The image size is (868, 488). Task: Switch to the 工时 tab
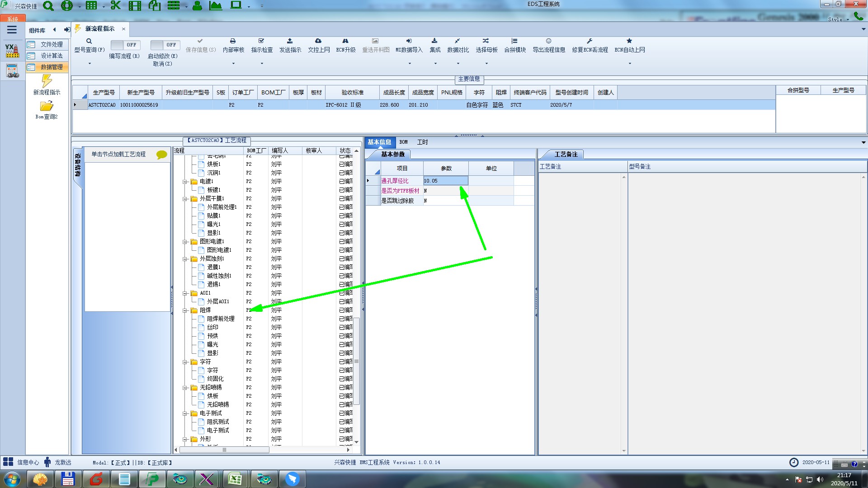click(422, 142)
